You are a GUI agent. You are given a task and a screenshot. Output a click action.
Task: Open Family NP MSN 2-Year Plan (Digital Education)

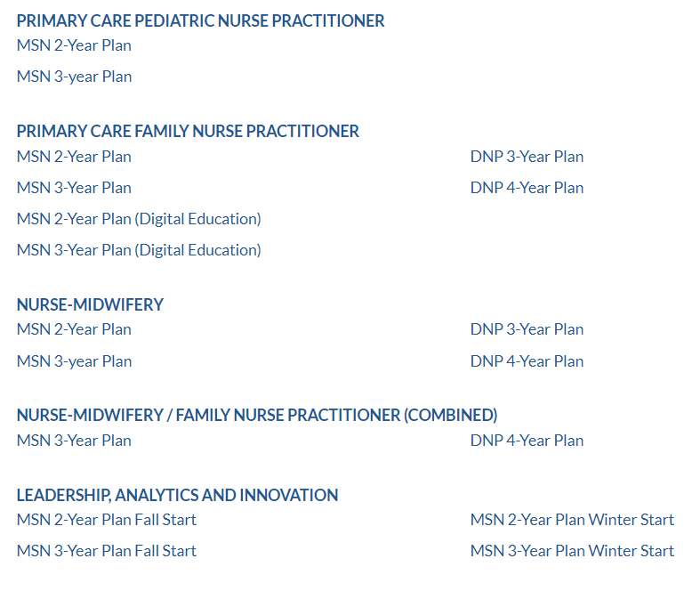[x=139, y=219]
